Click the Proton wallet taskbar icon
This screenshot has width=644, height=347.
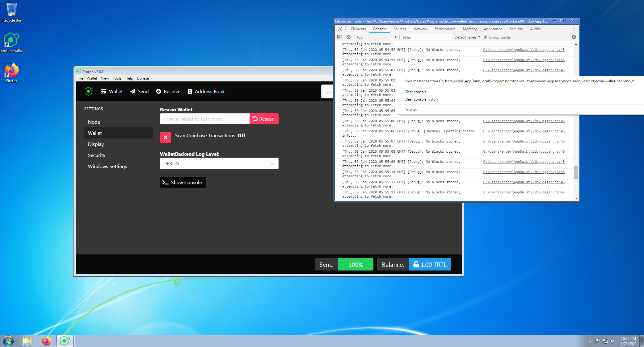pos(65,341)
